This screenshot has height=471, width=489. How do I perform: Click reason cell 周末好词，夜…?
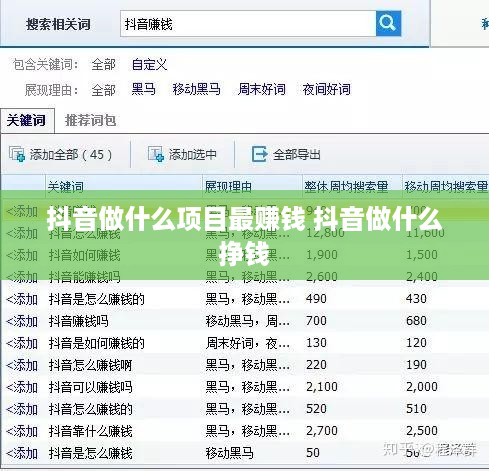tap(248, 343)
